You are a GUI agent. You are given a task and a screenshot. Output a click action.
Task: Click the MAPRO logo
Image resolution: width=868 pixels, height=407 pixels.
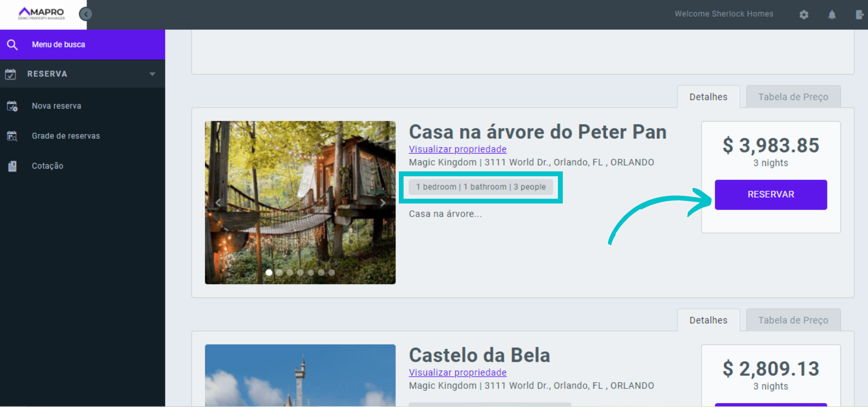42,14
